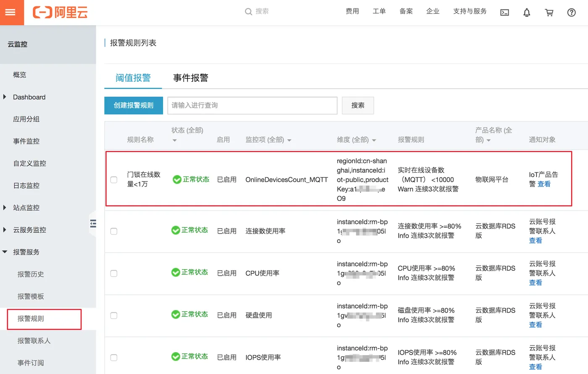Click the OnlineDevicesCount_MQTT metric cell
This screenshot has width=588, height=374.
(x=287, y=180)
